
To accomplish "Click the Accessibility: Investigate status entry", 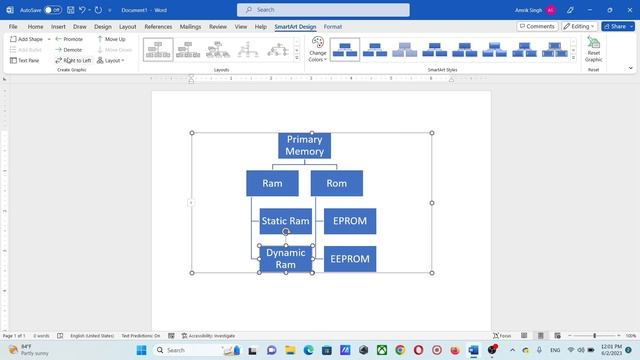I will (208, 336).
